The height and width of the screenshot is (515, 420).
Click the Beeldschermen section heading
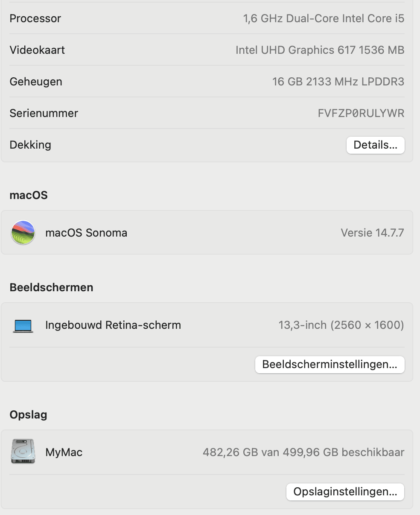coord(51,288)
